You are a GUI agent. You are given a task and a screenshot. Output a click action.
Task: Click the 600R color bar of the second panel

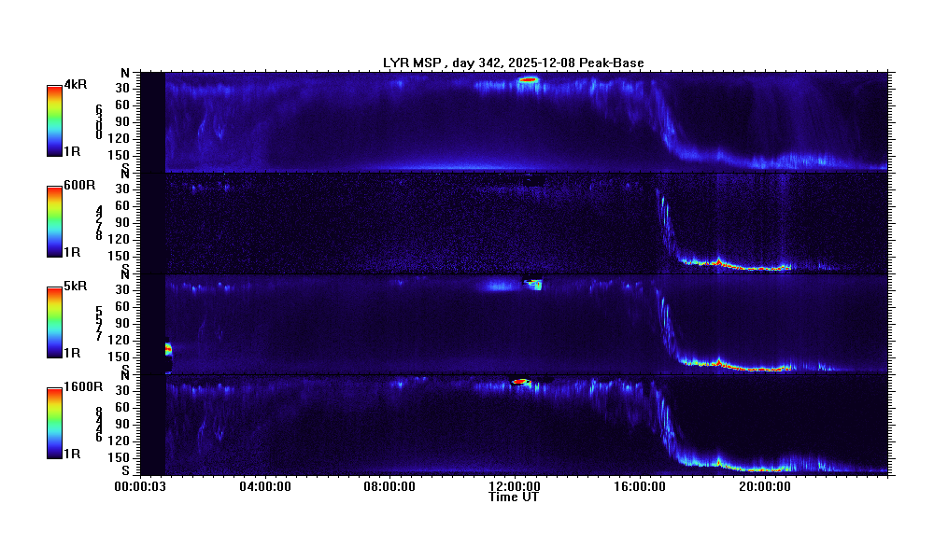coord(54,222)
